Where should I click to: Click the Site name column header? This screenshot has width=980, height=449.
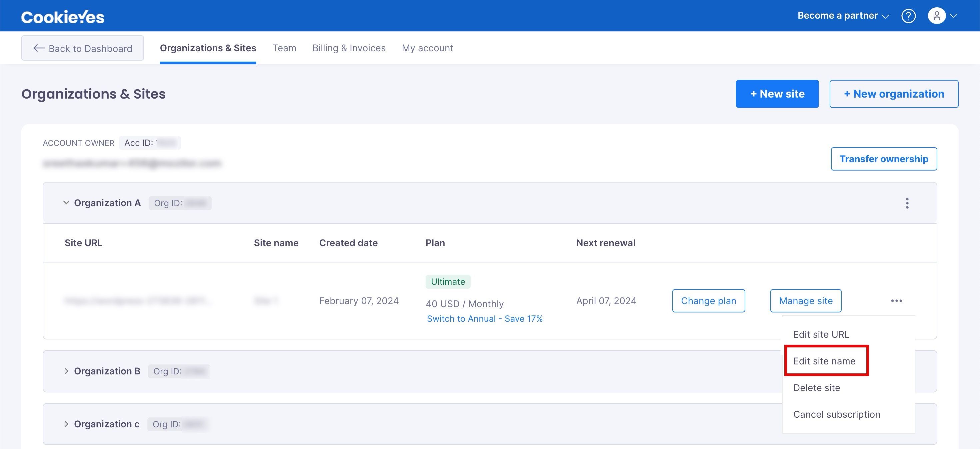[x=276, y=243]
